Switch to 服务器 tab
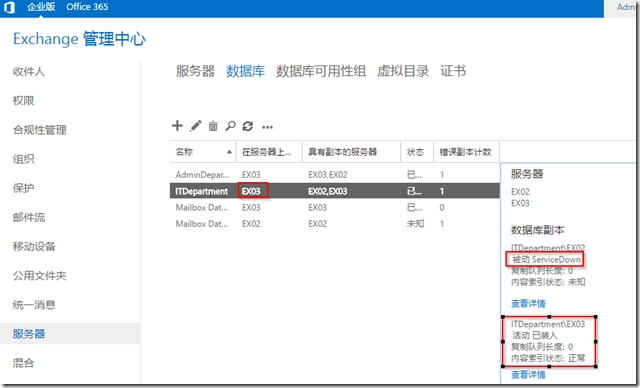 coord(196,71)
